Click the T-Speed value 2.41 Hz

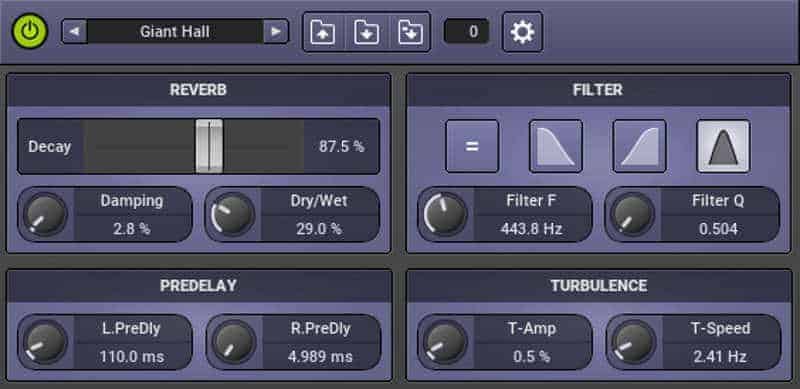719,356
